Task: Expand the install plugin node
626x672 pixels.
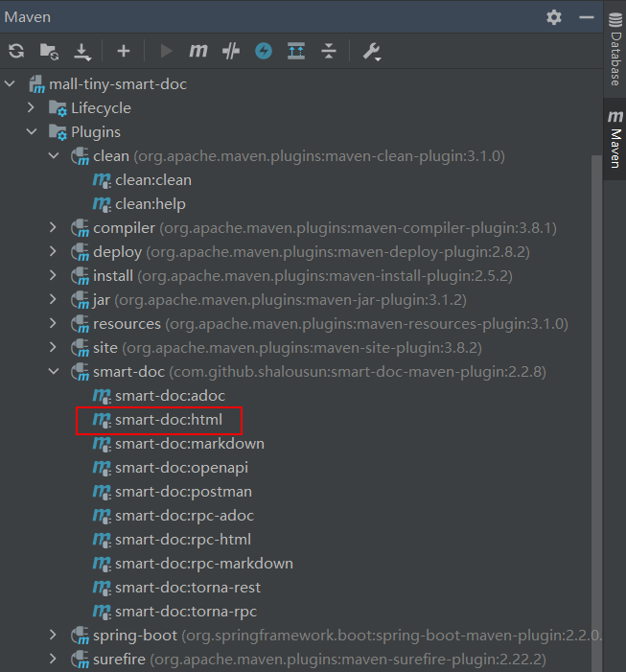Action: pos(53,275)
